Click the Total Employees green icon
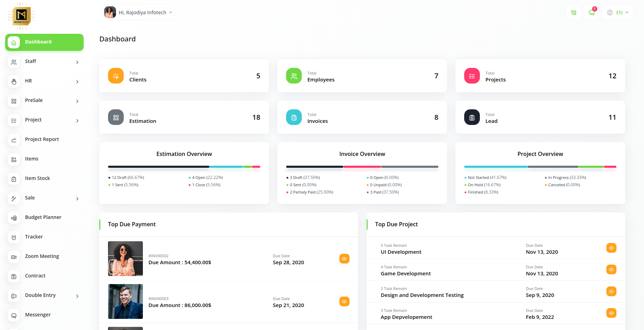Screen dimensions: 644x330 tap(294, 76)
